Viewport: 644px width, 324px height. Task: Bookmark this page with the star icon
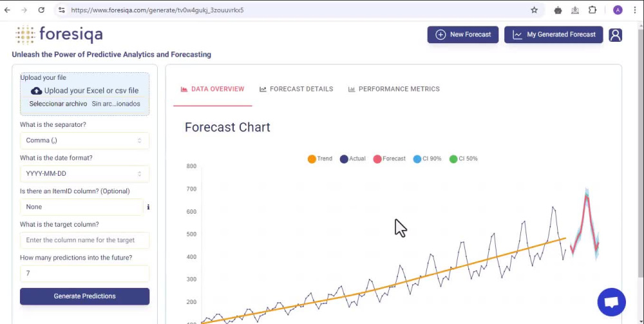click(534, 10)
